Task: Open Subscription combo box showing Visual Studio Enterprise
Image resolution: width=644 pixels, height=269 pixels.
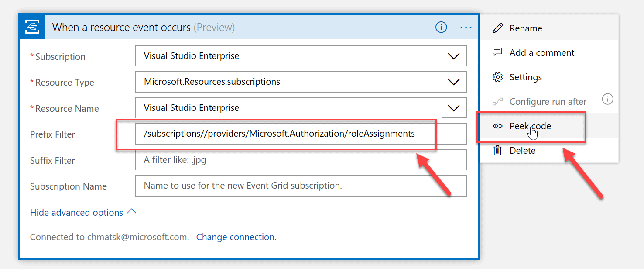Action: [x=301, y=56]
